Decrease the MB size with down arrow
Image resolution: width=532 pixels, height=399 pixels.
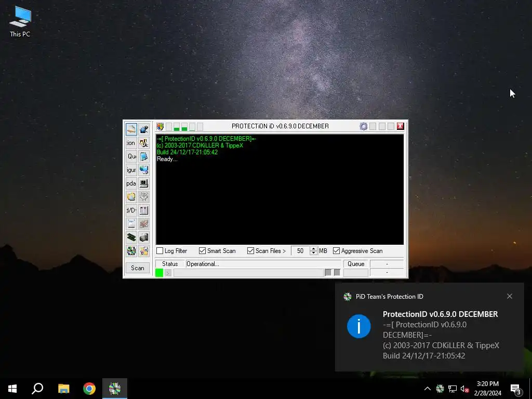point(313,253)
